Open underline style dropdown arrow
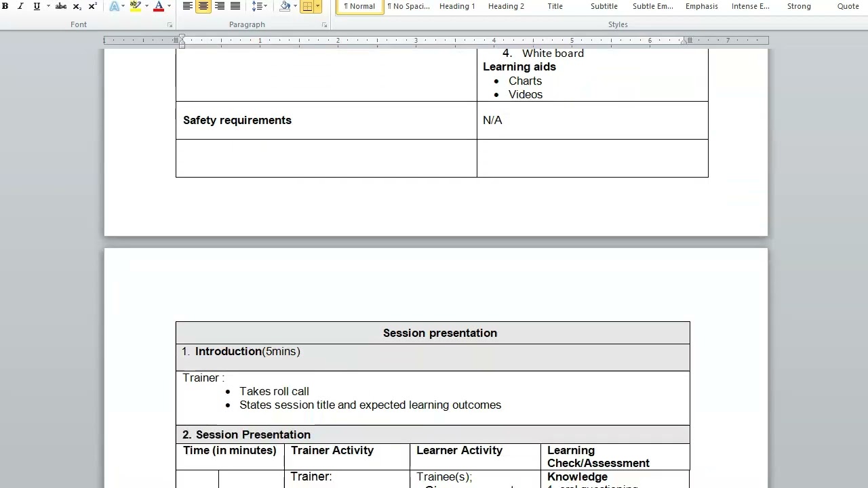The width and height of the screenshot is (868, 488). click(x=47, y=6)
